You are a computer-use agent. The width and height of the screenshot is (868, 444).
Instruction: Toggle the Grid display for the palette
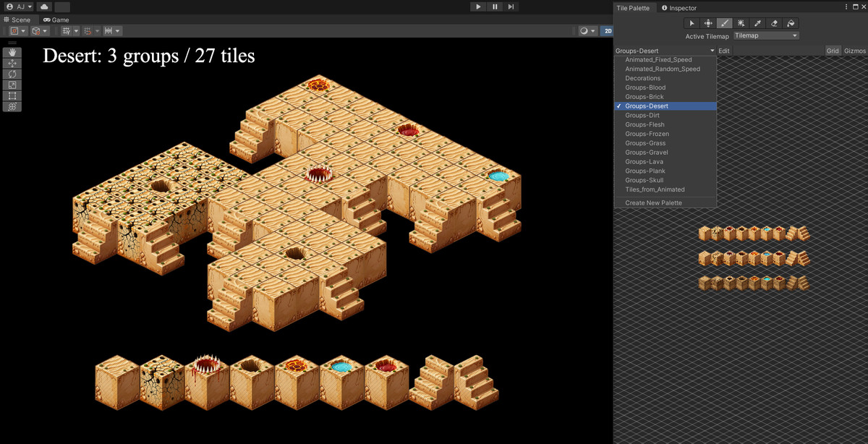tap(833, 51)
